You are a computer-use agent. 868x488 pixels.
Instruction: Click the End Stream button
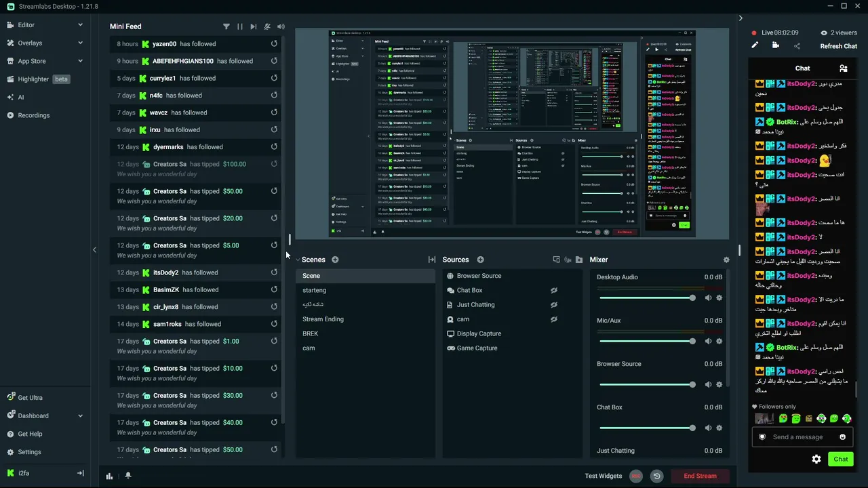click(700, 476)
